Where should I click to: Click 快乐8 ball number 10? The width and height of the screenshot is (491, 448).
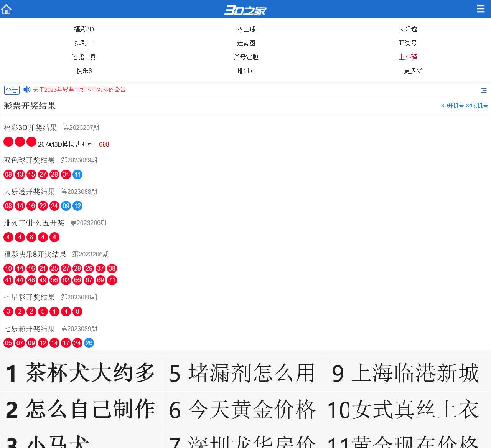coord(8,269)
